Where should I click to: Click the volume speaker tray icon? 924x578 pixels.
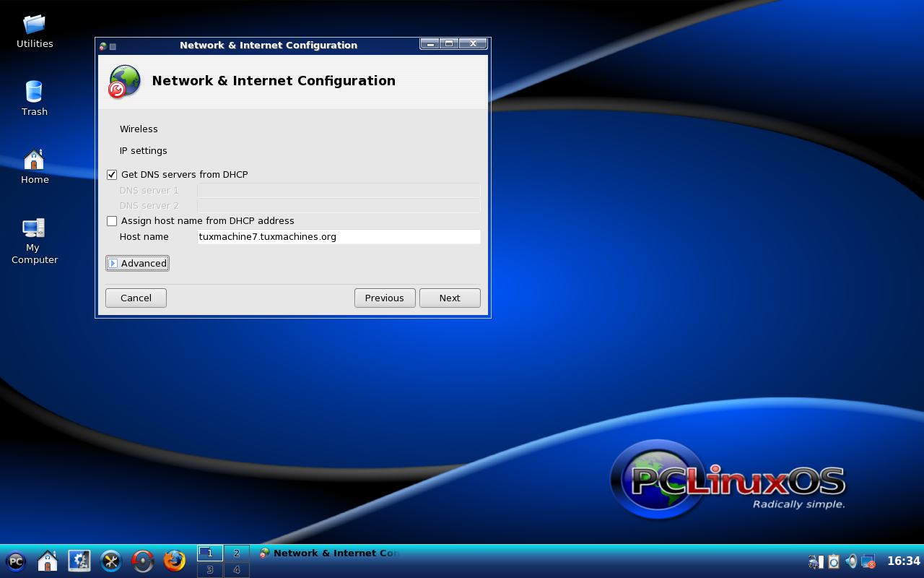click(x=851, y=561)
